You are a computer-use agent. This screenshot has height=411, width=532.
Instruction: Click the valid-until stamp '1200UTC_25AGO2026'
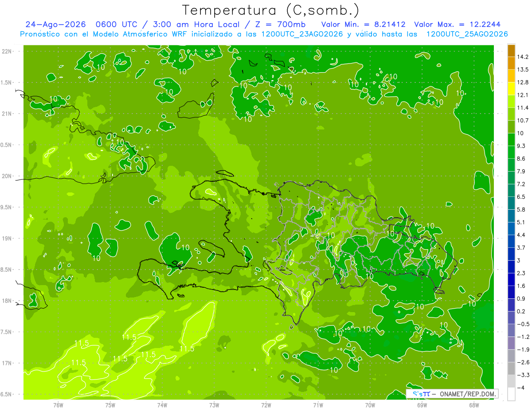[467, 34]
